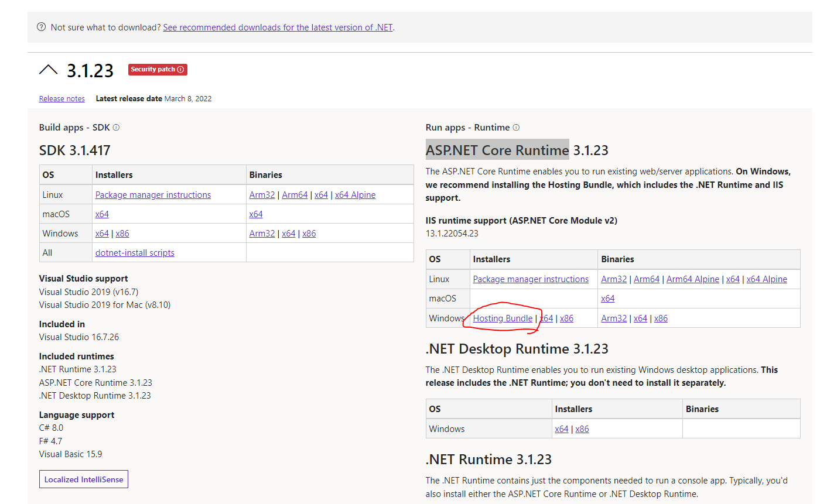
Task: Download the .NET Desktop Runtime x64 installer
Action: (562, 429)
